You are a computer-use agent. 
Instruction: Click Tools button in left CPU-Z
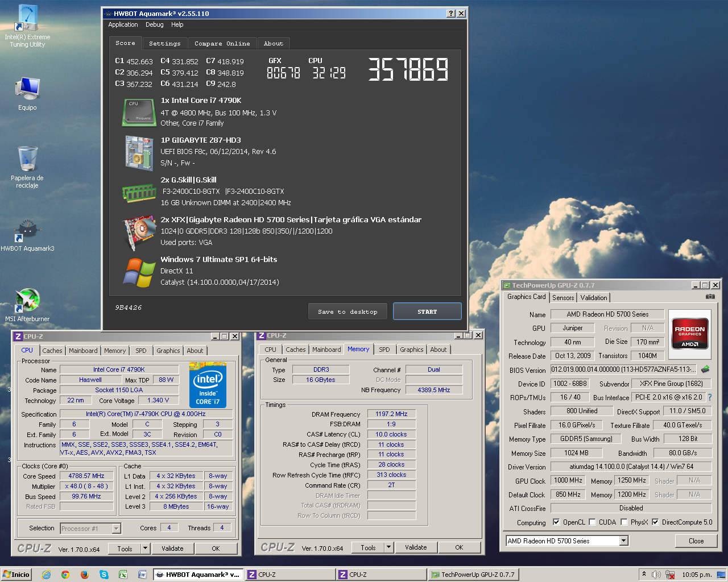tap(125, 548)
